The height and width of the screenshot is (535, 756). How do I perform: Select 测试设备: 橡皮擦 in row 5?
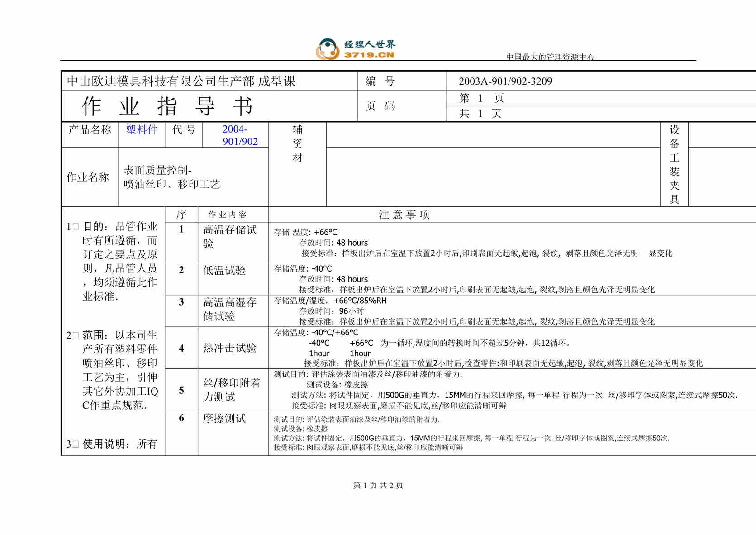pyautogui.click(x=338, y=385)
